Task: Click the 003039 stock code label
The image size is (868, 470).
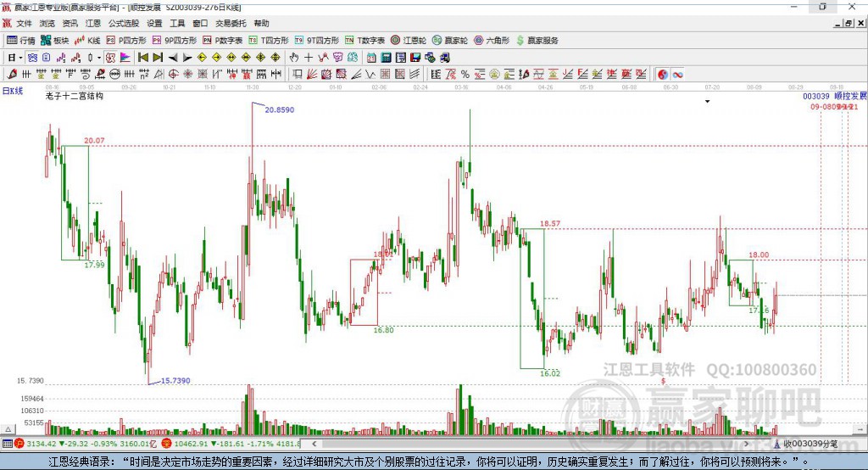Action: click(x=816, y=96)
